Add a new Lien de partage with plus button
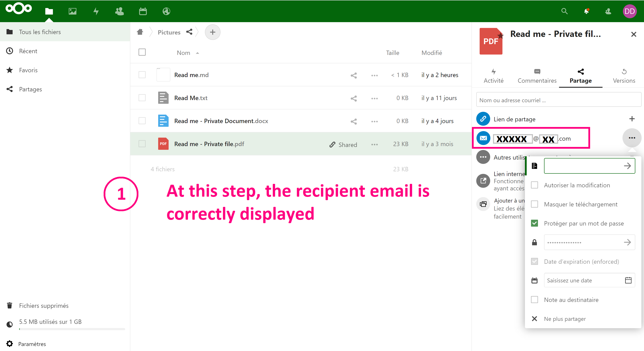Image resolution: width=644 pixels, height=351 pixels. click(632, 119)
